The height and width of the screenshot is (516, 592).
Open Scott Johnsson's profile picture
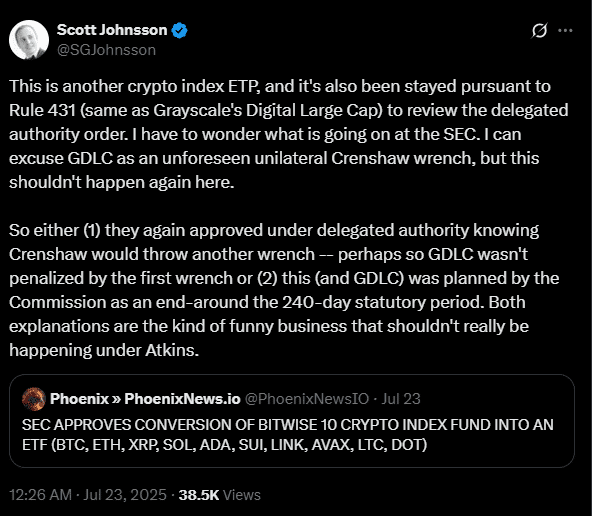(29, 40)
